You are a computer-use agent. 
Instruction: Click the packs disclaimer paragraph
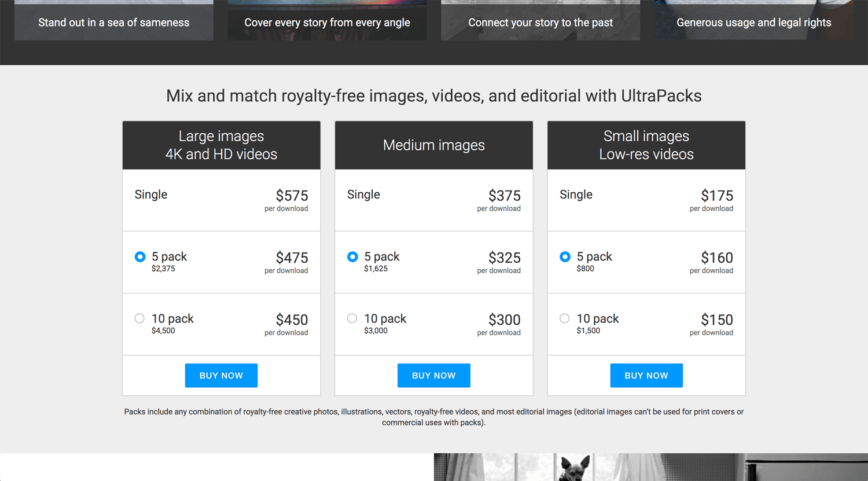point(434,417)
